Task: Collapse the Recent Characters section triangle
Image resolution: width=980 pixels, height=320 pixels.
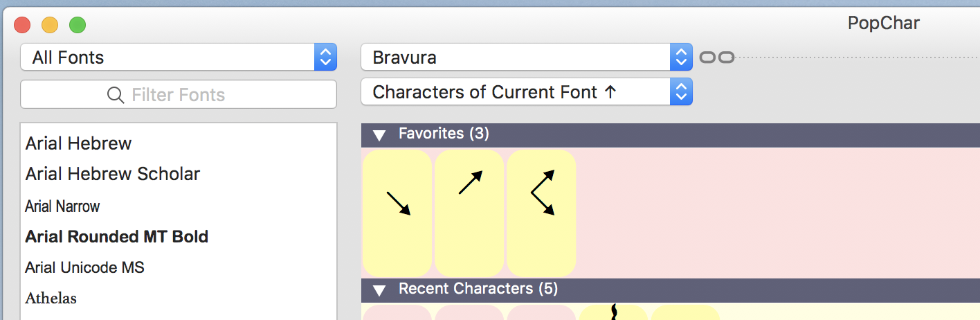Action: click(x=379, y=290)
